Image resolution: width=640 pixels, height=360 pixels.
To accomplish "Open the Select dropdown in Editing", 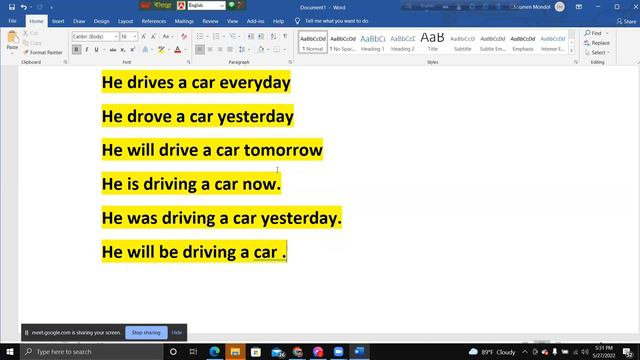I will point(597,53).
